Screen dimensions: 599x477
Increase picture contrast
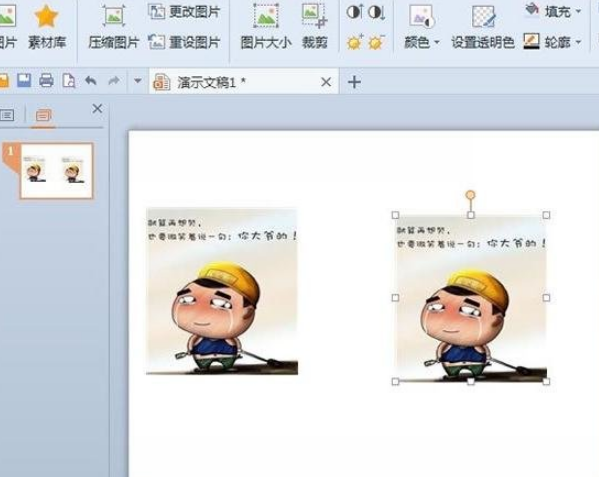tap(355, 12)
